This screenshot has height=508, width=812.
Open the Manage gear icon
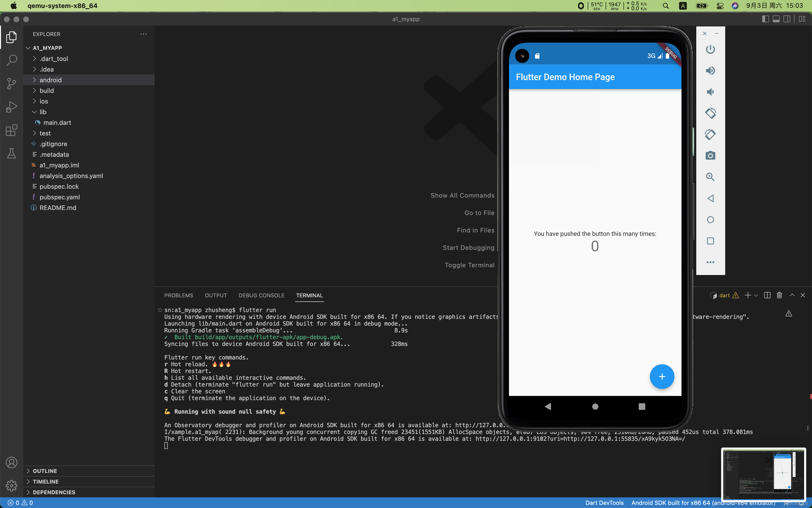(11, 486)
